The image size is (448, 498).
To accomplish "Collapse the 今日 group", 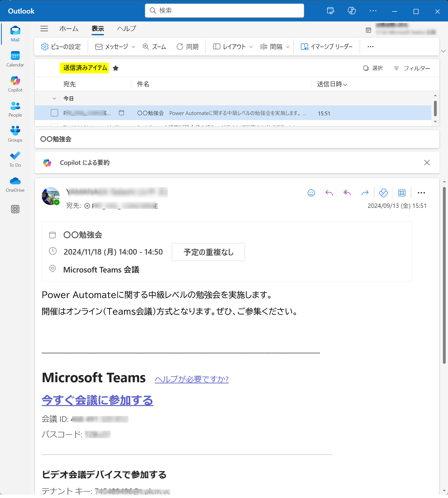I will [54, 99].
